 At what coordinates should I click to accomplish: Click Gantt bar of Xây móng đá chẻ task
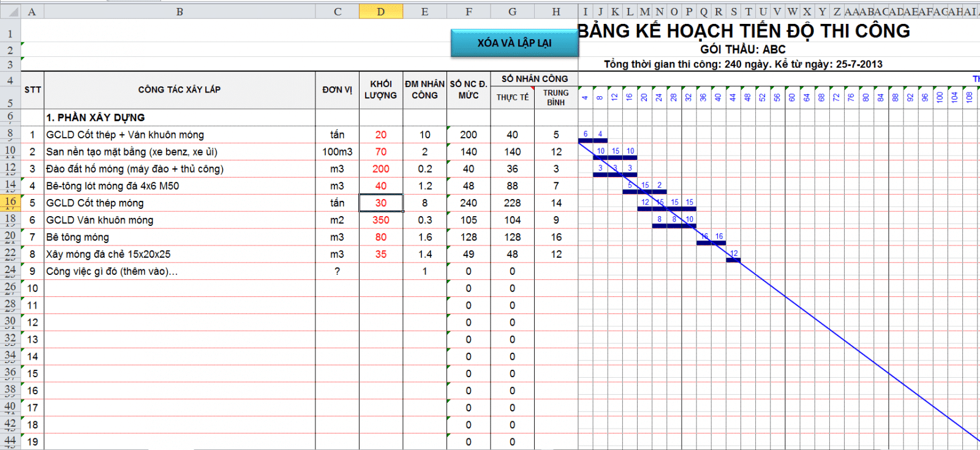(x=733, y=260)
